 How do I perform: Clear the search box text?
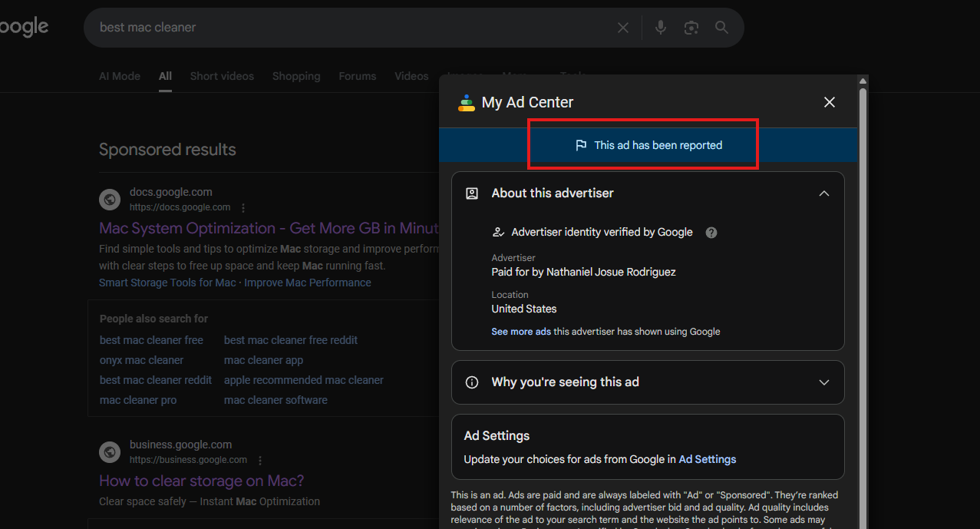point(623,28)
